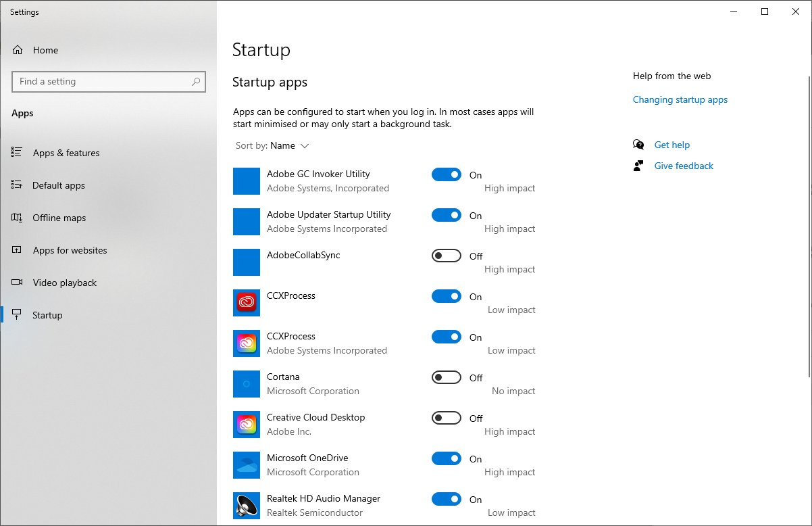Viewport: 812px width, 526px height.
Task: Click the Creative Cloud Desktop app icon
Action: [247, 425]
